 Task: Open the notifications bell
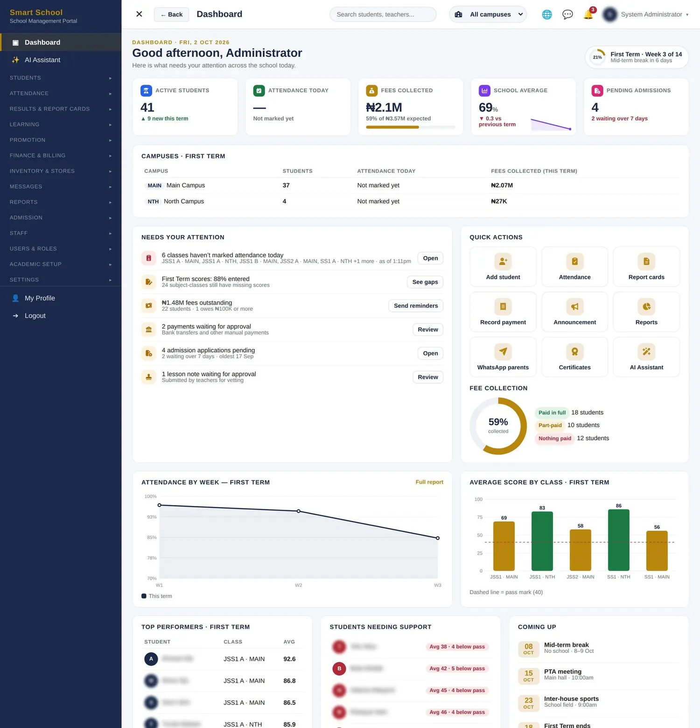tap(588, 14)
